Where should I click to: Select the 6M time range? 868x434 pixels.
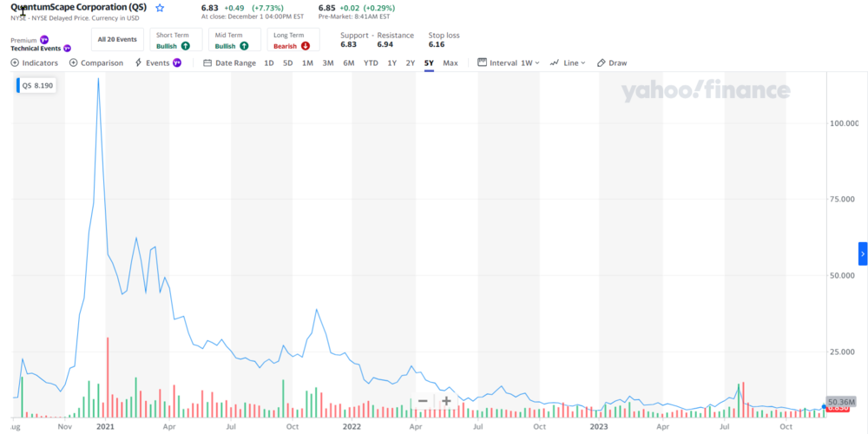[349, 63]
